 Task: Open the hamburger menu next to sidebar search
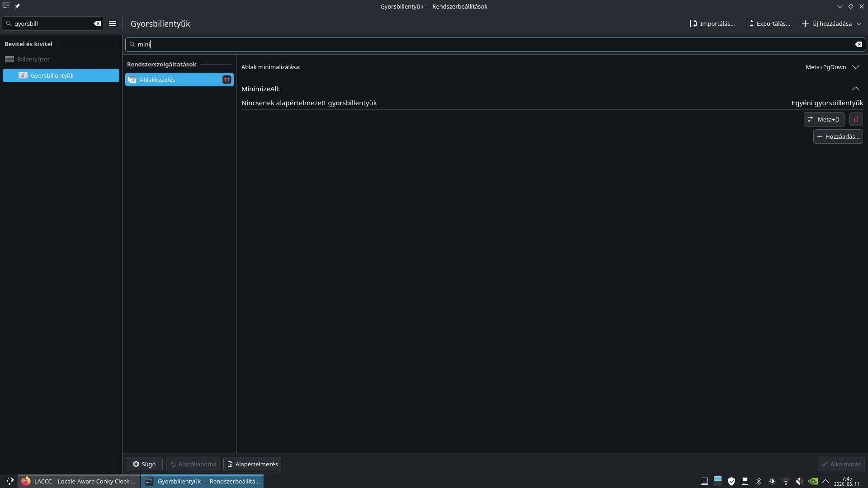pos(113,23)
